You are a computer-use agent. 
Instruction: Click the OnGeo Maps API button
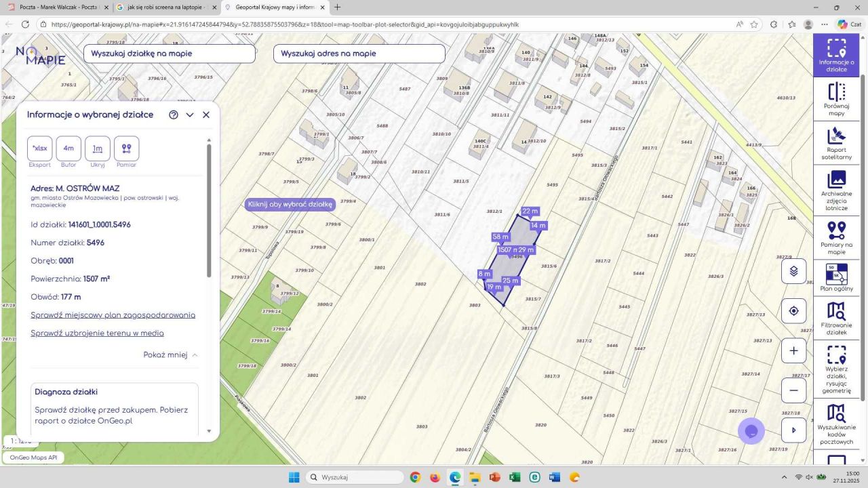pyautogui.click(x=34, y=457)
